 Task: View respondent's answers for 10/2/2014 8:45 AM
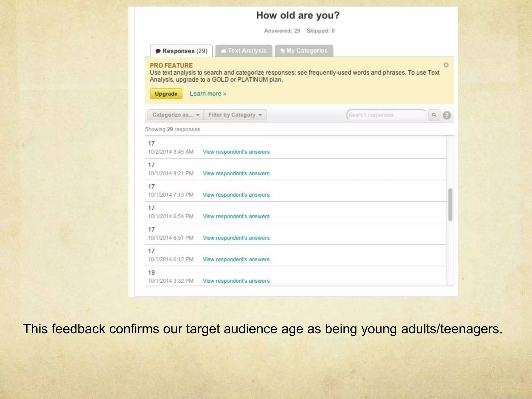pos(236,152)
